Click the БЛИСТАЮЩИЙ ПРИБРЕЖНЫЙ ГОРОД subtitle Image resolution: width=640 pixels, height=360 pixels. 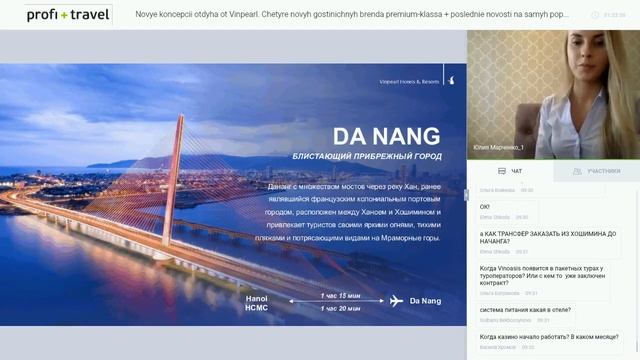[x=367, y=156]
